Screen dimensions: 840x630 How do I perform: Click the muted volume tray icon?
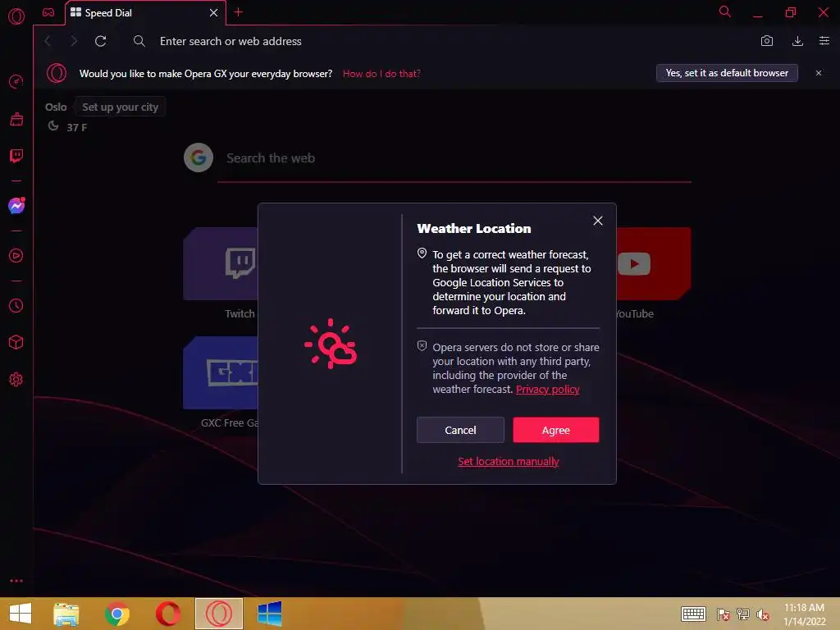pyautogui.click(x=763, y=614)
